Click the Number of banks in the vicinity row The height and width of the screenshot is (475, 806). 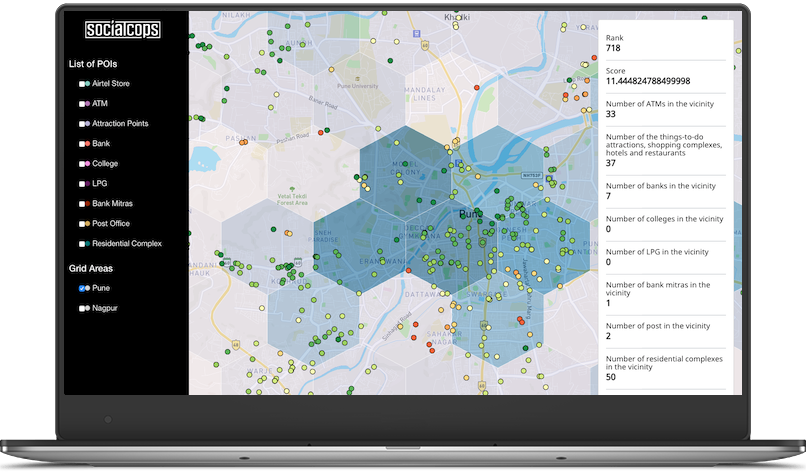pos(666,191)
